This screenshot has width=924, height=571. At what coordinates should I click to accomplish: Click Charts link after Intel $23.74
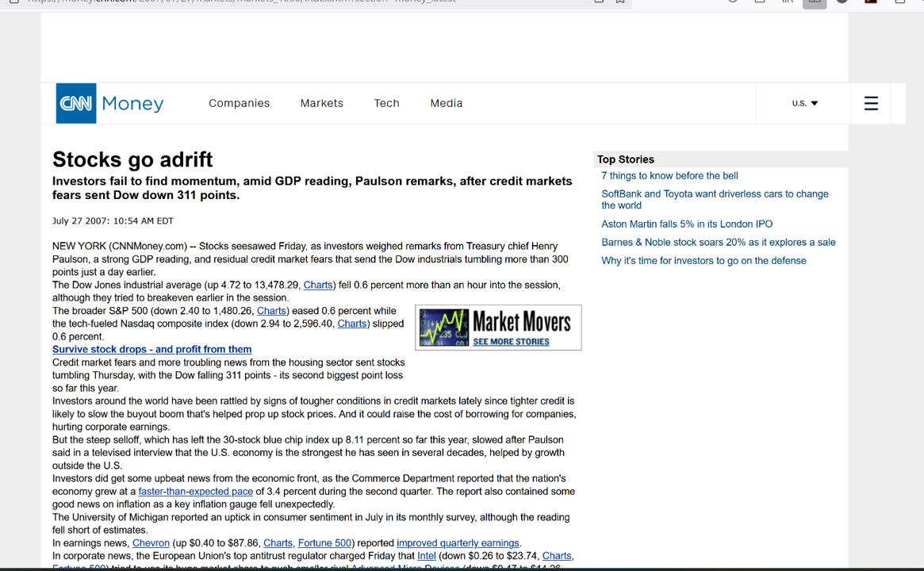point(557,556)
